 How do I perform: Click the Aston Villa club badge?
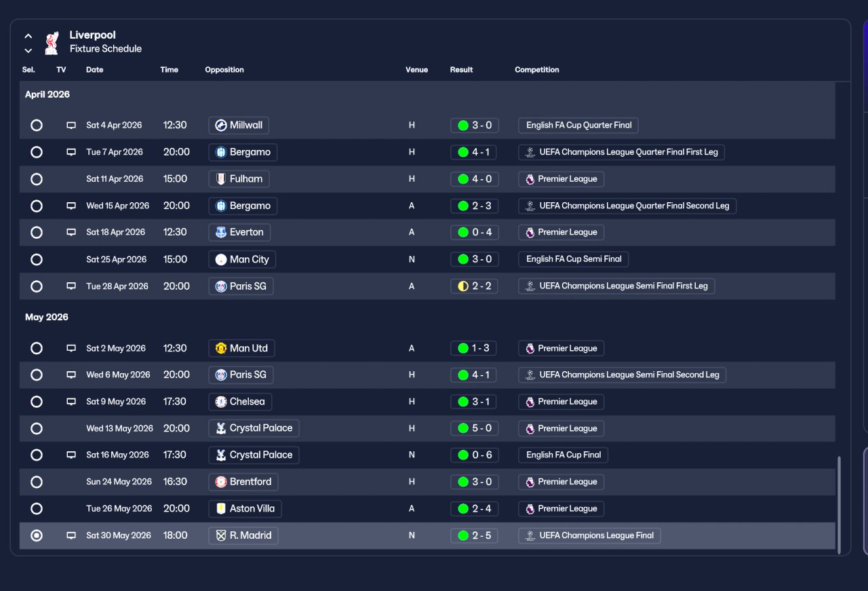pos(221,508)
